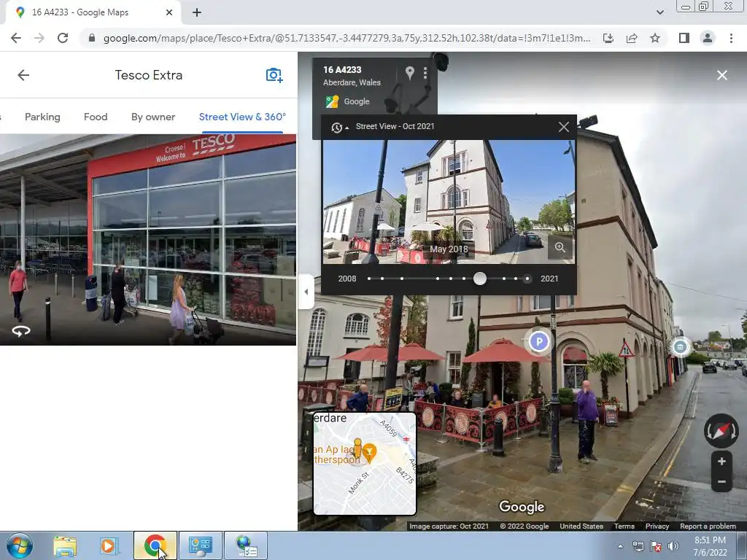747x560 pixels.
Task: Click the parking P marker in street view
Action: point(539,341)
